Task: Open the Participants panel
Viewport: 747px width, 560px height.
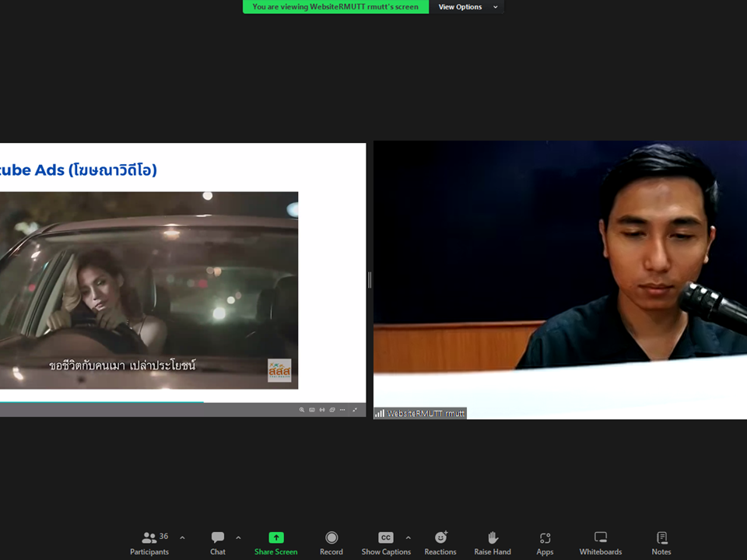Action: 149,544
